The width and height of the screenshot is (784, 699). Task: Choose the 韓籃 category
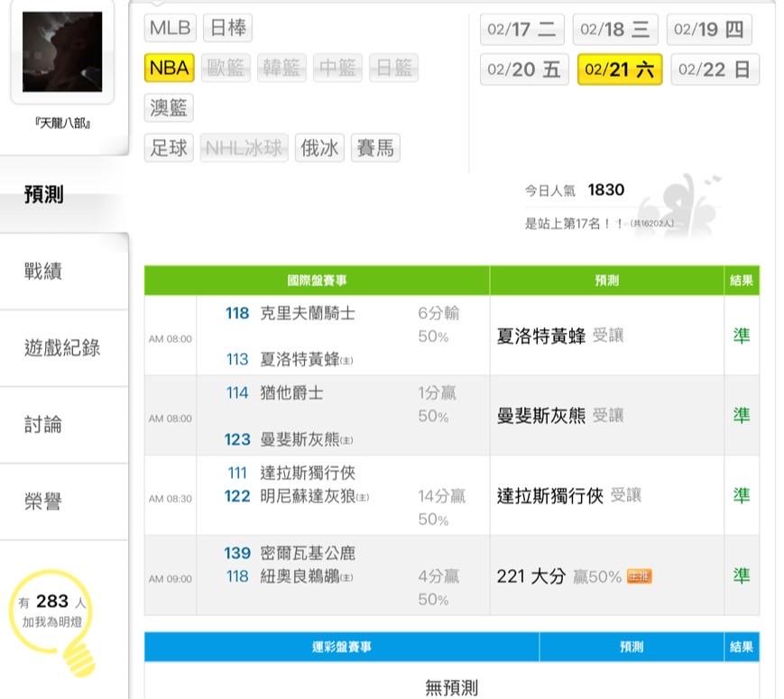pos(281,68)
